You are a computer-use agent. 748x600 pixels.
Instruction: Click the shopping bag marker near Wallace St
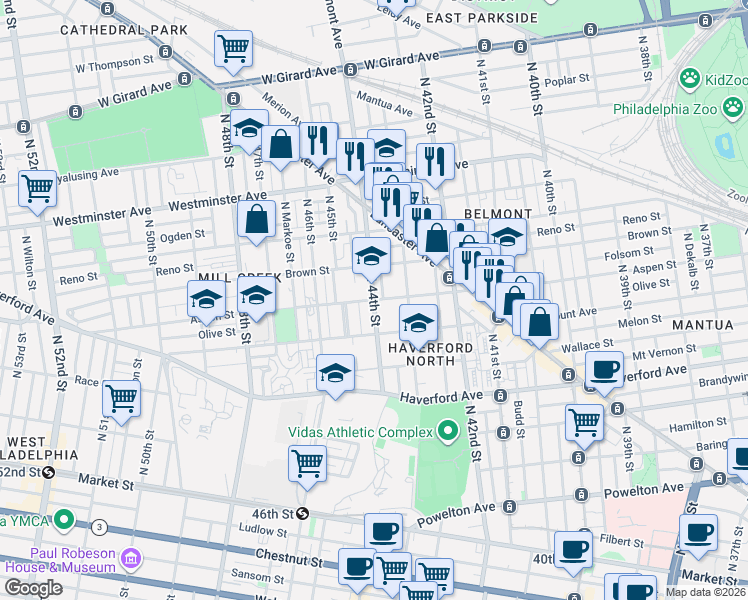tap(539, 325)
